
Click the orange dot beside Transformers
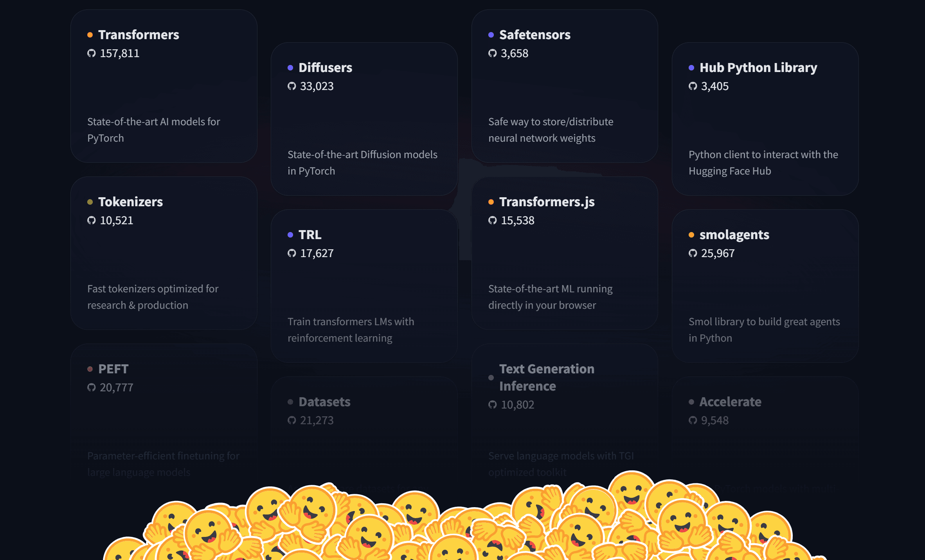click(x=90, y=35)
